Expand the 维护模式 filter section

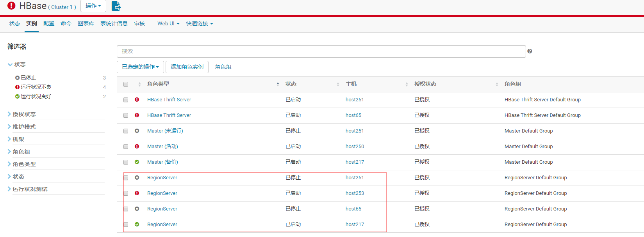tap(22, 127)
